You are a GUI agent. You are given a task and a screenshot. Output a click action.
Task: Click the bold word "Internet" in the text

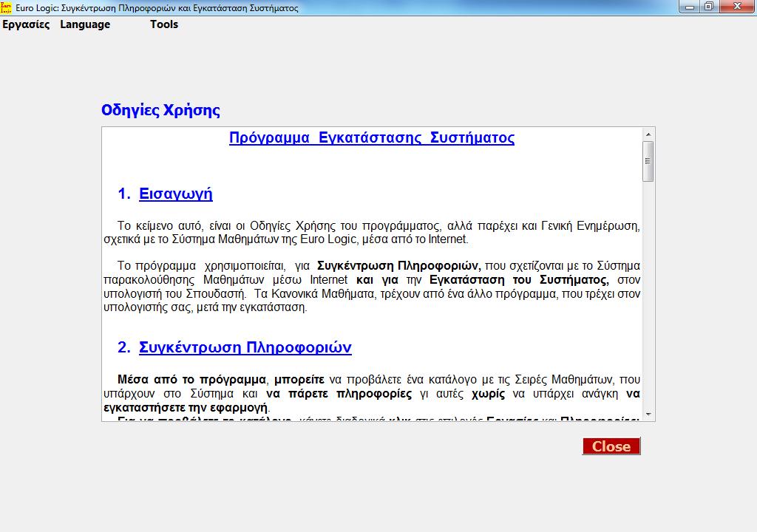pyautogui.click(x=328, y=279)
